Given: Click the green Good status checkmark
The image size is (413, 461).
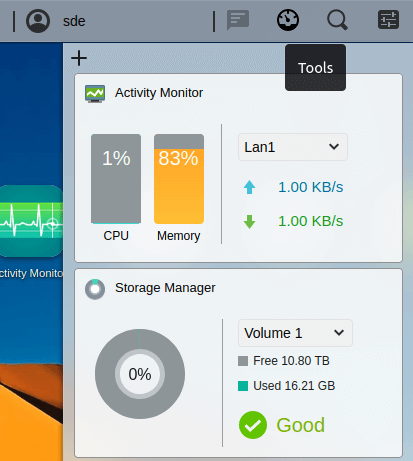Looking at the screenshot, I should pos(253,425).
